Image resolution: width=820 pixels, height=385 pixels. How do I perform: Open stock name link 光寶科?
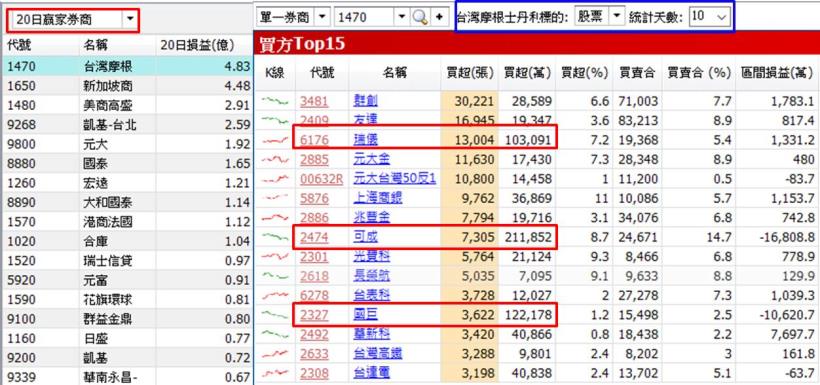(372, 257)
